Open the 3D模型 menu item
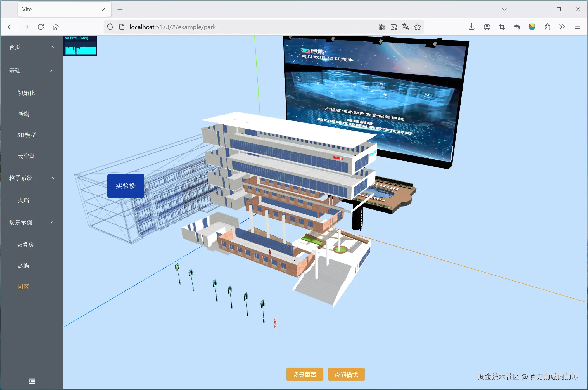 27,135
